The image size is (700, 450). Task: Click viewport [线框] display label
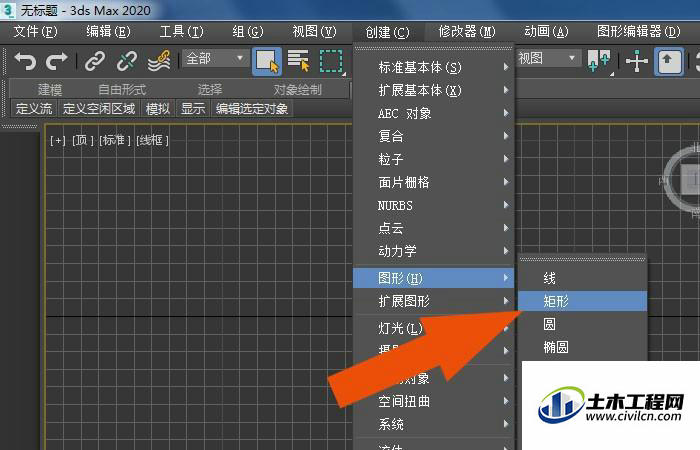(x=153, y=141)
